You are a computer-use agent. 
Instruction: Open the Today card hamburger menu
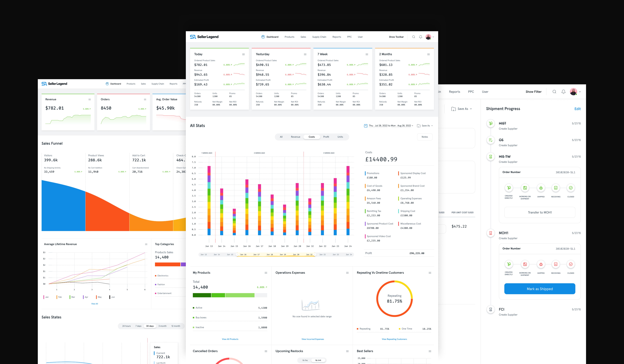pyautogui.click(x=243, y=54)
